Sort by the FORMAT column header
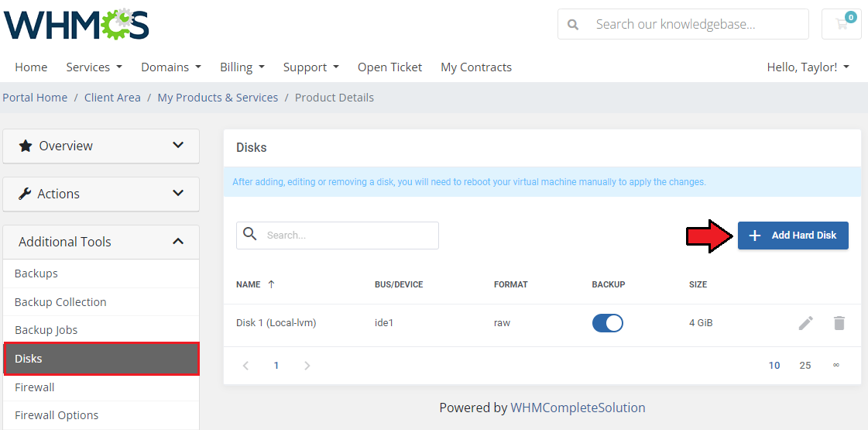The width and height of the screenshot is (868, 430). pyautogui.click(x=510, y=284)
